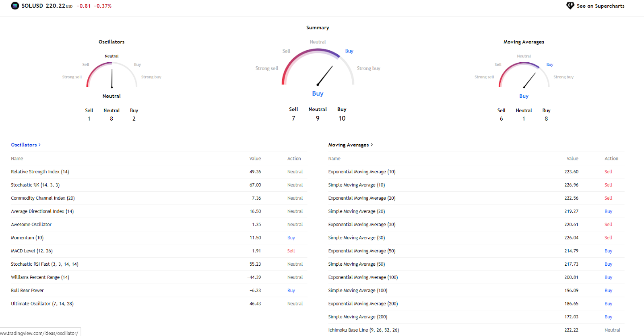Open the Oscillators section heading link
Image resolution: width=644 pixels, height=336 pixels.
tap(24, 145)
